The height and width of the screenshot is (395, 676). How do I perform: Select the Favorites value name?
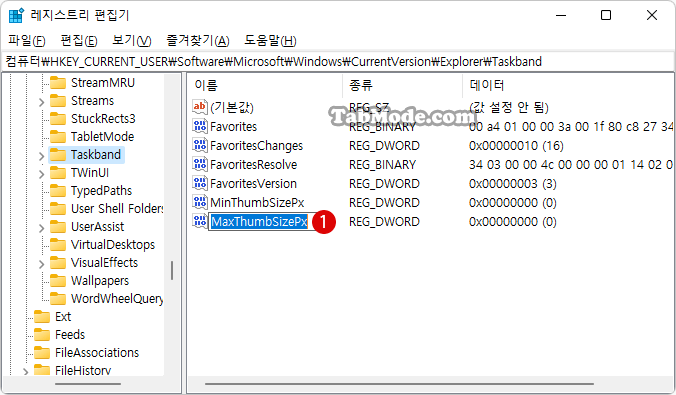click(234, 127)
